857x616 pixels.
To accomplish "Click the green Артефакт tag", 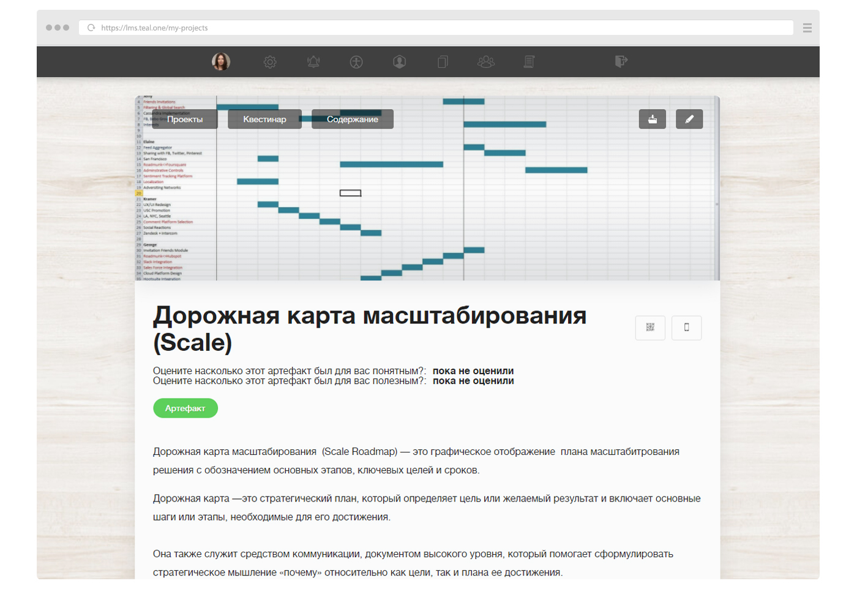I will 185,408.
